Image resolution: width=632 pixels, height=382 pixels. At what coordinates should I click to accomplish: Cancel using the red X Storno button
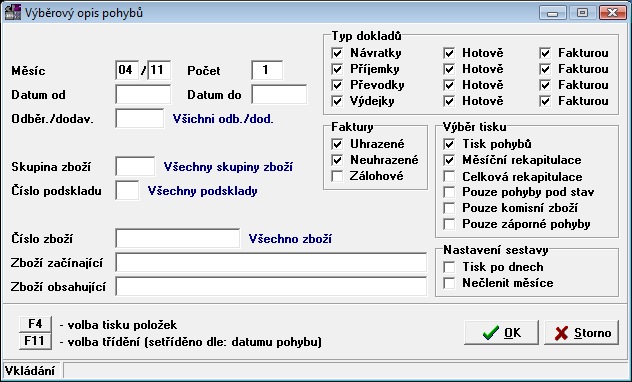[582, 333]
